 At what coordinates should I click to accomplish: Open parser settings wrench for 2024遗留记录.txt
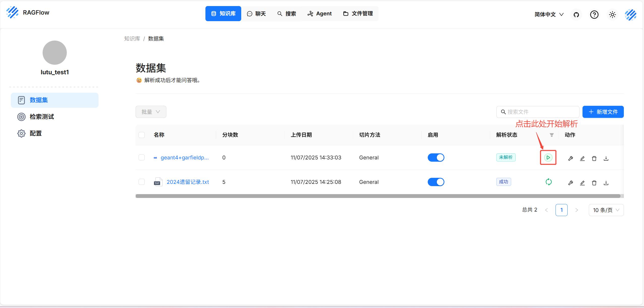[x=570, y=183]
